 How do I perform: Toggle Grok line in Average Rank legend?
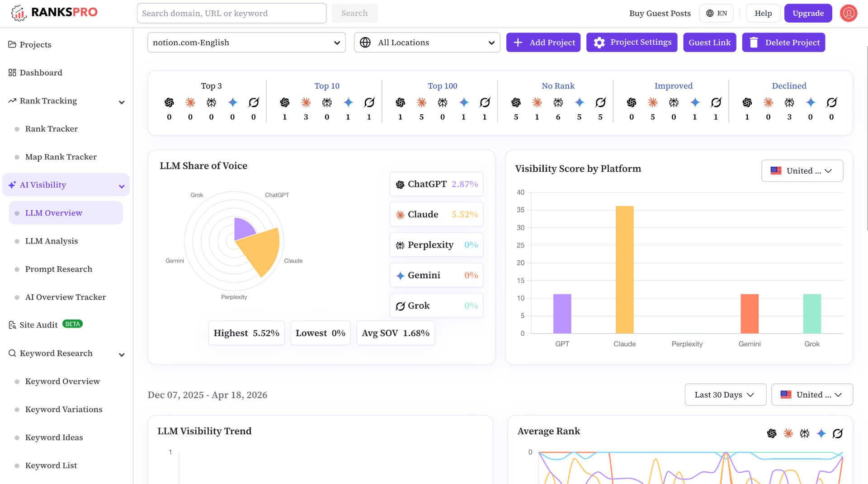pyautogui.click(x=838, y=433)
